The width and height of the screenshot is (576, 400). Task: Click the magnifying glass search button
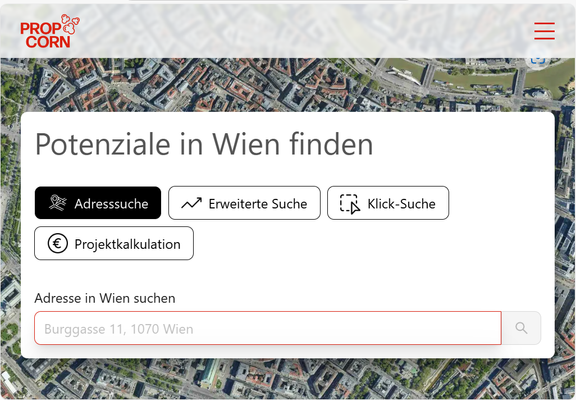pyautogui.click(x=521, y=328)
